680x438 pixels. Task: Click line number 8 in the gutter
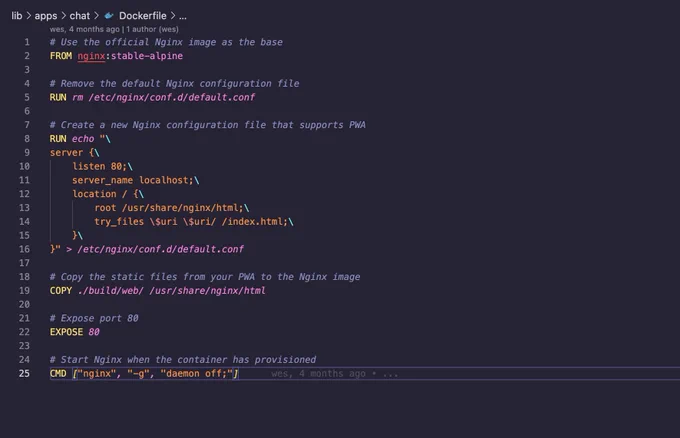[27, 139]
